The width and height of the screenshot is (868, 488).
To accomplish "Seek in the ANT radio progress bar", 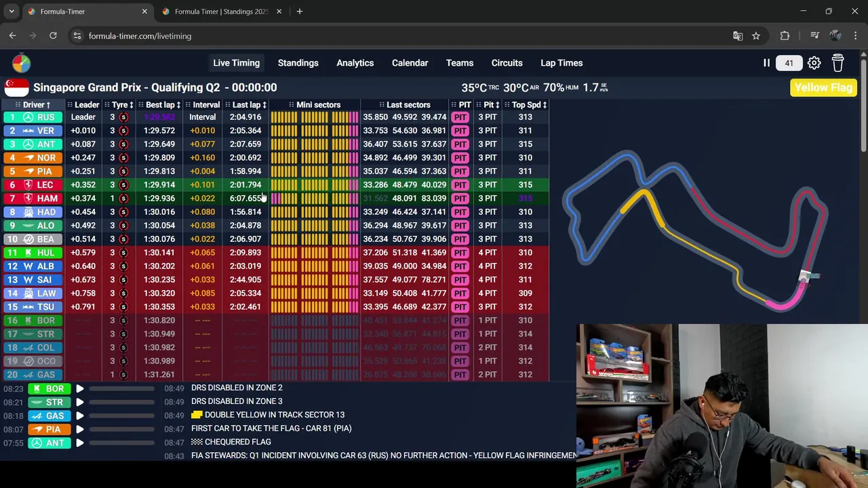I will click(123, 443).
